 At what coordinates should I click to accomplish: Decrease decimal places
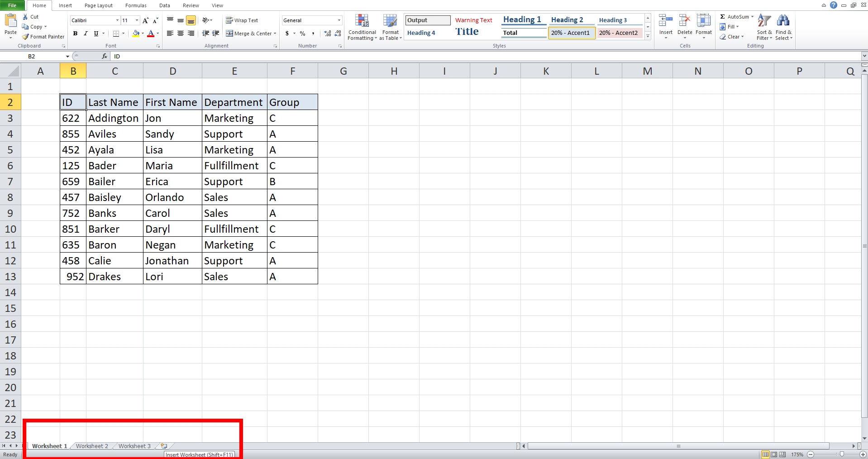click(338, 33)
